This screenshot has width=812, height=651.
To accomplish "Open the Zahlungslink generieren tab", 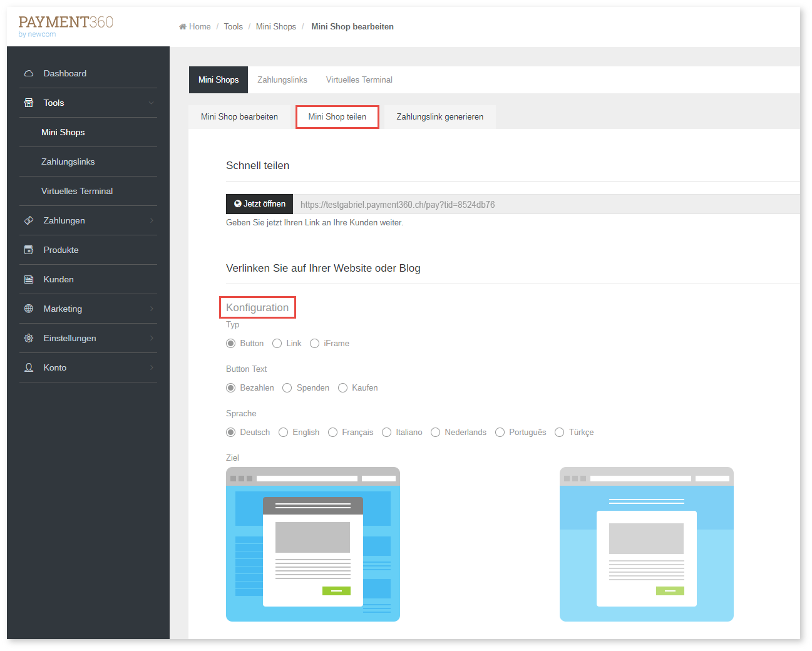I will pos(439,117).
